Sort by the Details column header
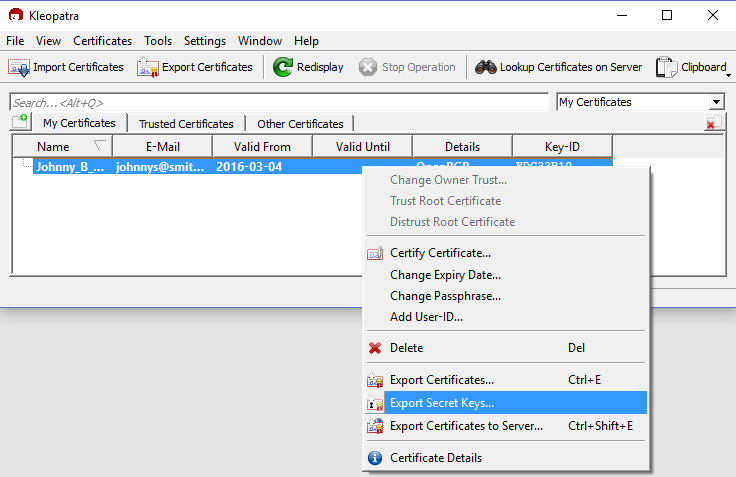This screenshot has height=477, width=736. pyautogui.click(x=462, y=146)
